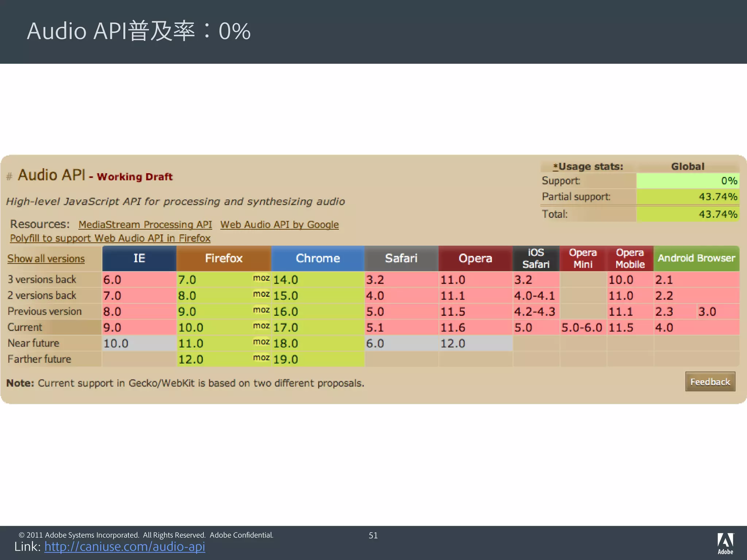Click Chrome 19.0 cell
Viewport: 747px width, 560px height.
coord(318,359)
